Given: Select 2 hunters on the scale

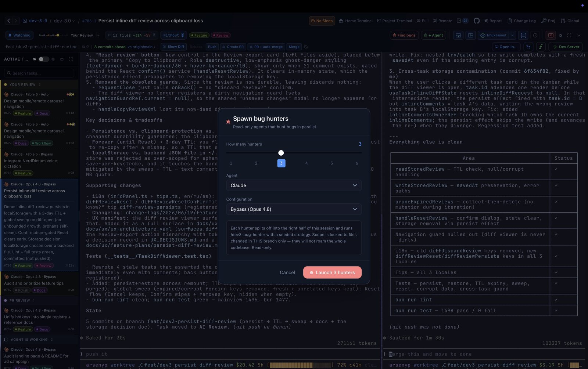Looking at the screenshot, I should coord(256,163).
